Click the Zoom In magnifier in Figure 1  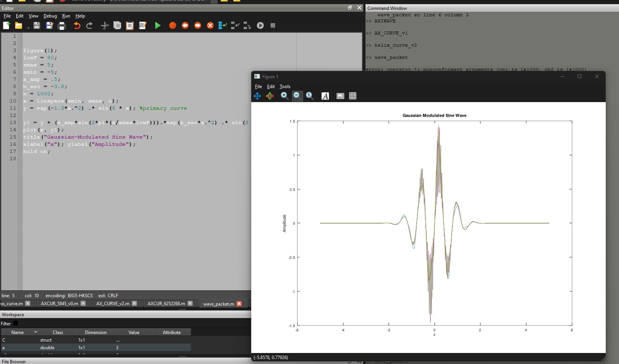tap(284, 96)
